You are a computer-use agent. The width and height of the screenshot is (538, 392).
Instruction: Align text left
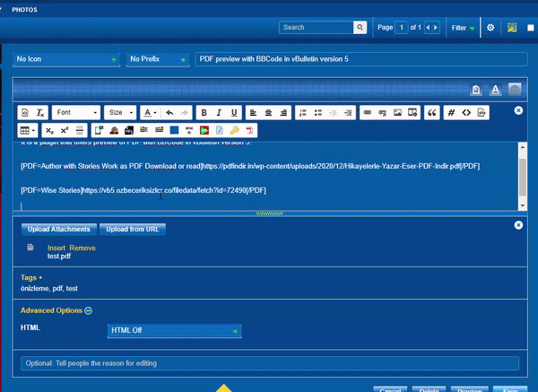(x=253, y=113)
